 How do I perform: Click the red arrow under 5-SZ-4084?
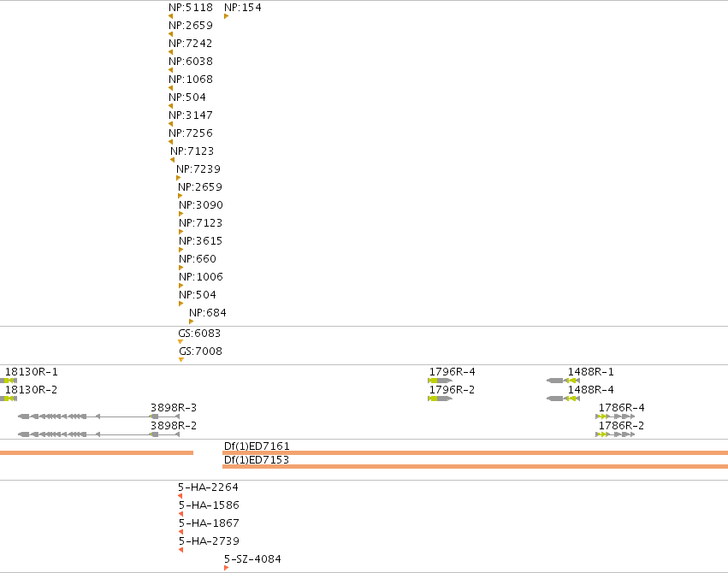[226, 568]
